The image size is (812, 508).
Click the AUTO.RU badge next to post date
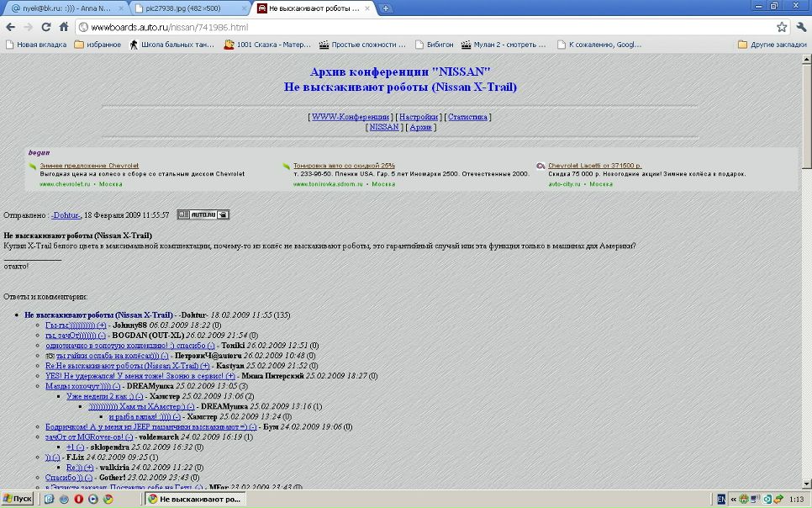pyautogui.click(x=203, y=214)
